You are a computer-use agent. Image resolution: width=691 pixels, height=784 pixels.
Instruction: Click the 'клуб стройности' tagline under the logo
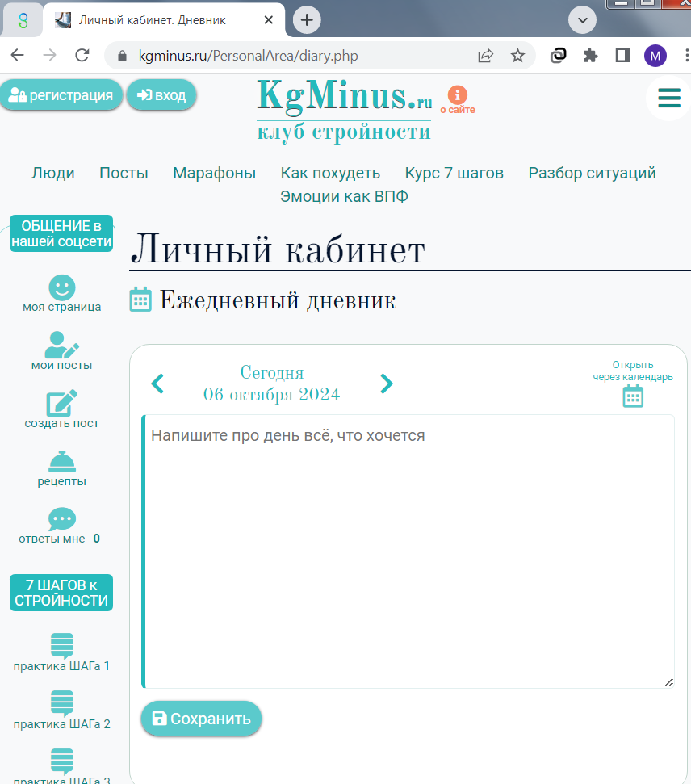coord(344,132)
